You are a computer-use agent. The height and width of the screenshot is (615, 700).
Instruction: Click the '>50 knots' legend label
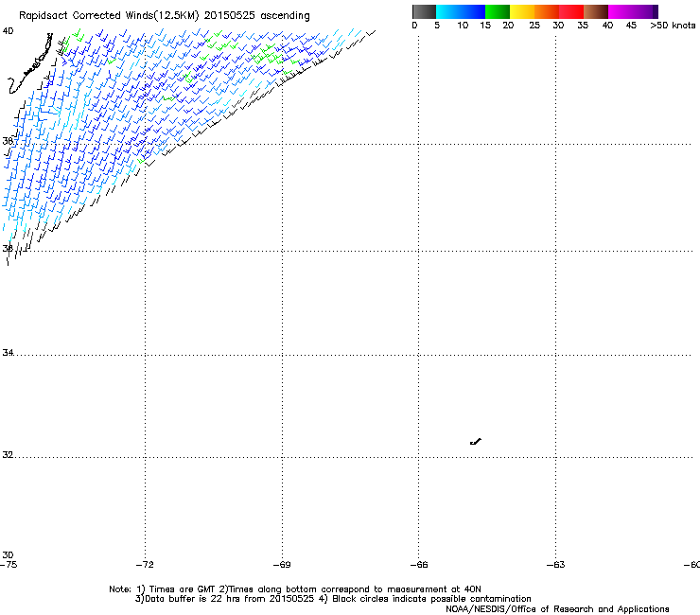coord(673,26)
